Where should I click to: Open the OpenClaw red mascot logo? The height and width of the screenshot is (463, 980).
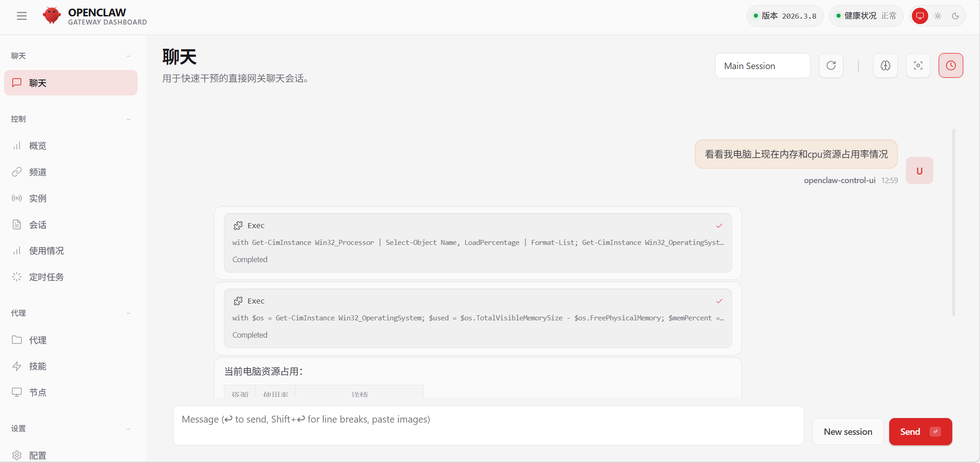(52, 15)
